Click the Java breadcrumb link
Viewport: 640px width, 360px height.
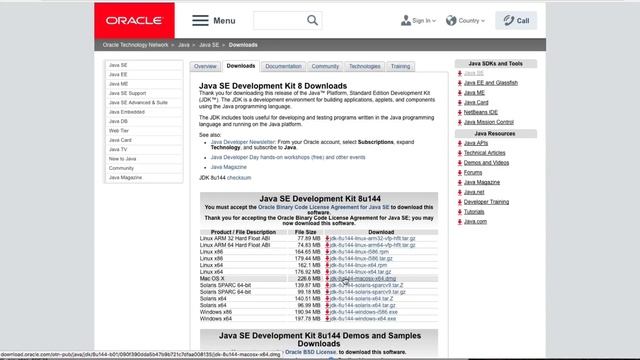pyautogui.click(x=184, y=45)
